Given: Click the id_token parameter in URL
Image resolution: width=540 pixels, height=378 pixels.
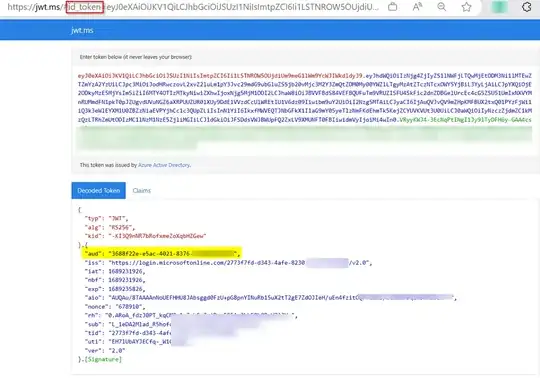Looking at the screenshot, I should pos(85,7).
